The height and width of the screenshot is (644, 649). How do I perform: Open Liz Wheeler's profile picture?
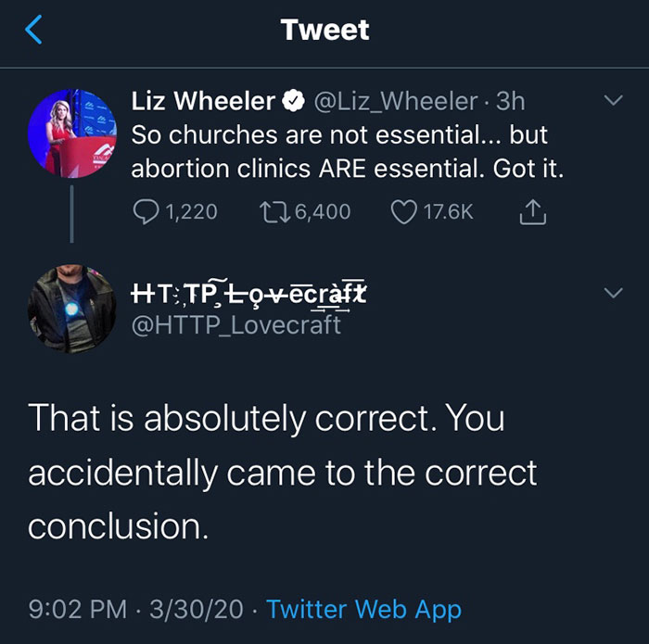click(x=70, y=134)
